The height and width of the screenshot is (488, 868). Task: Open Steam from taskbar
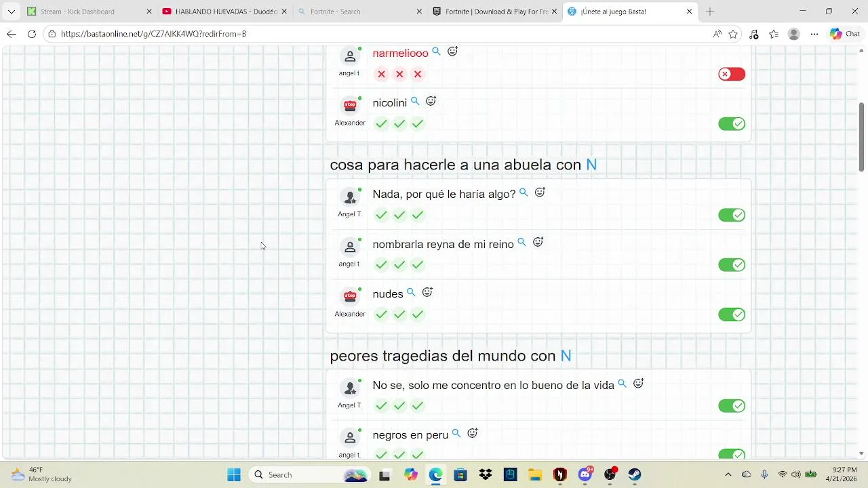[635, 474]
